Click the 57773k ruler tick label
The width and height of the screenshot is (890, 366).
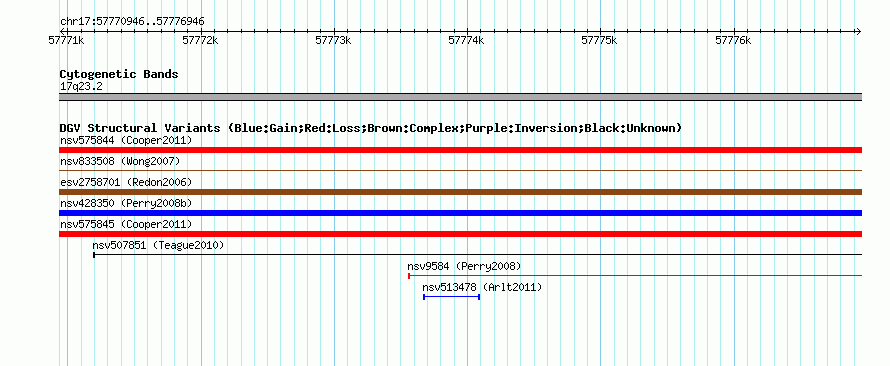tap(333, 41)
